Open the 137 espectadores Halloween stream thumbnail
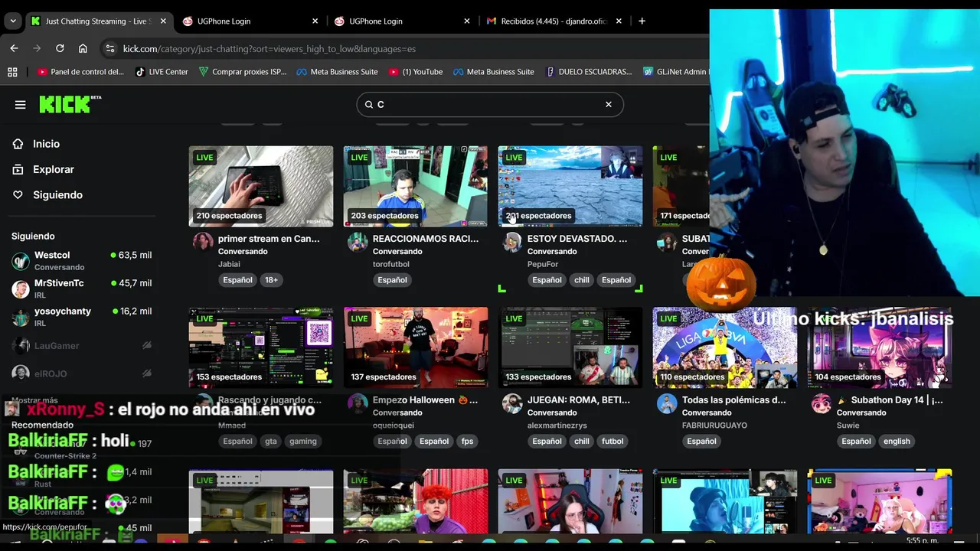The height and width of the screenshot is (551, 980). (x=416, y=347)
